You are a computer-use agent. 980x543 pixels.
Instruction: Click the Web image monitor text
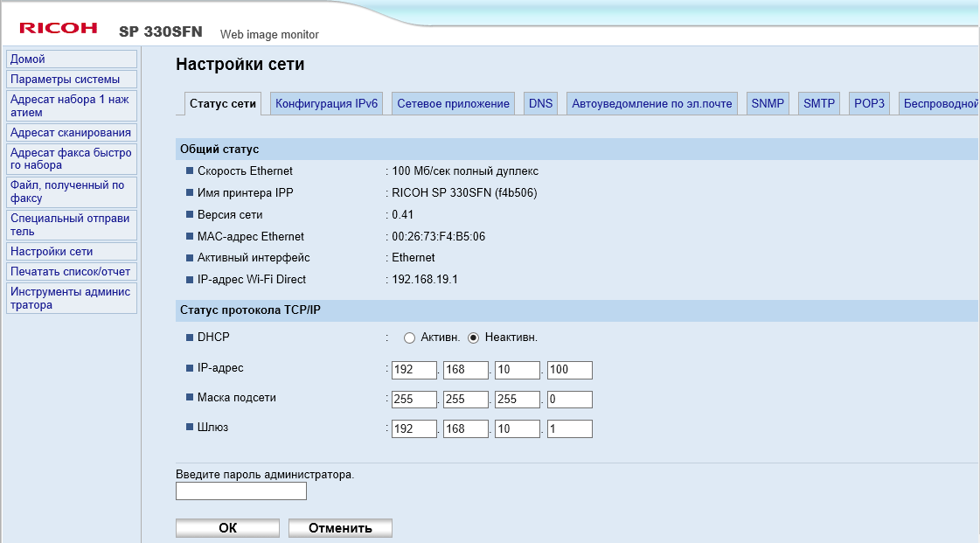tap(269, 35)
